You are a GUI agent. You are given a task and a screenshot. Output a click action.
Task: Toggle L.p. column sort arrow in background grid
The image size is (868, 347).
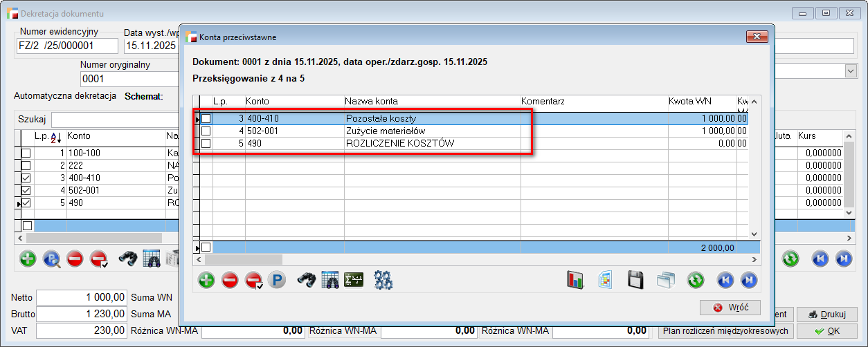[57, 137]
